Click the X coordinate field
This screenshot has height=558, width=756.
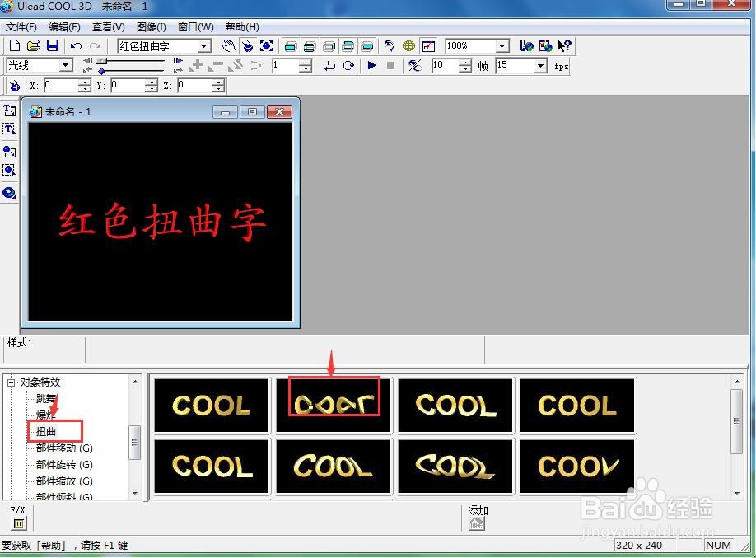[61, 86]
